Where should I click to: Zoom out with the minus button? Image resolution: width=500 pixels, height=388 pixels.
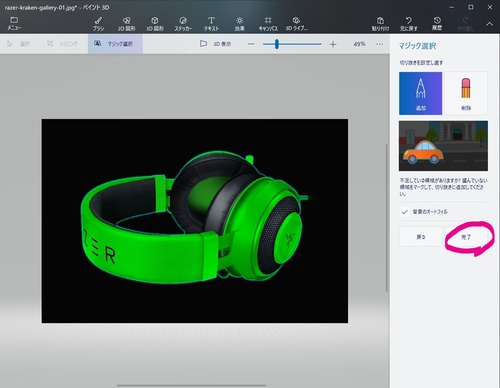[251, 44]
